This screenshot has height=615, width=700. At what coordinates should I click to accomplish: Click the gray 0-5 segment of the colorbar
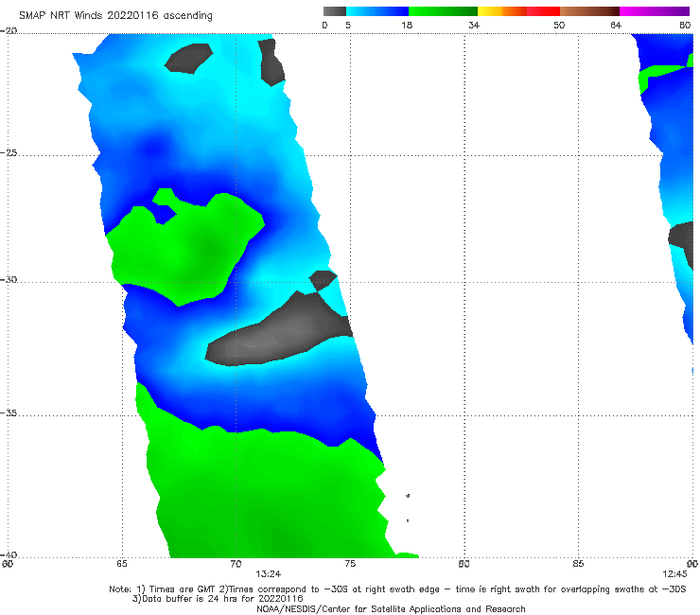tap(334, 11)
